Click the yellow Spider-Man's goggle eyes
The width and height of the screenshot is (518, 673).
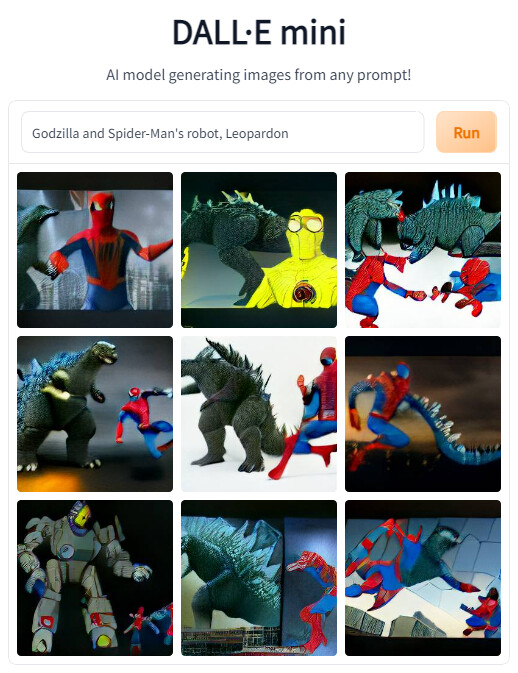coord(306,224)
